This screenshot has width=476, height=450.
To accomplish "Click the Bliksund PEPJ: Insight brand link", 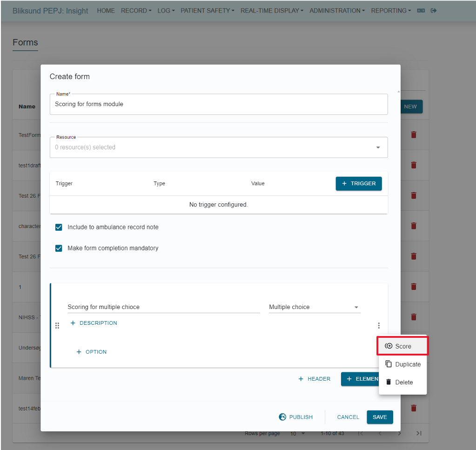I will 50,11.
